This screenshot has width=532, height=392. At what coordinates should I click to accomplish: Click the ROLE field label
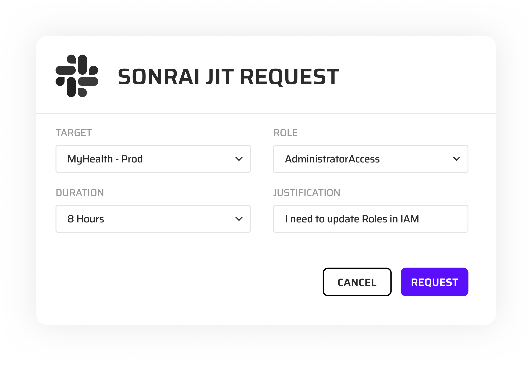click(285, 133)
